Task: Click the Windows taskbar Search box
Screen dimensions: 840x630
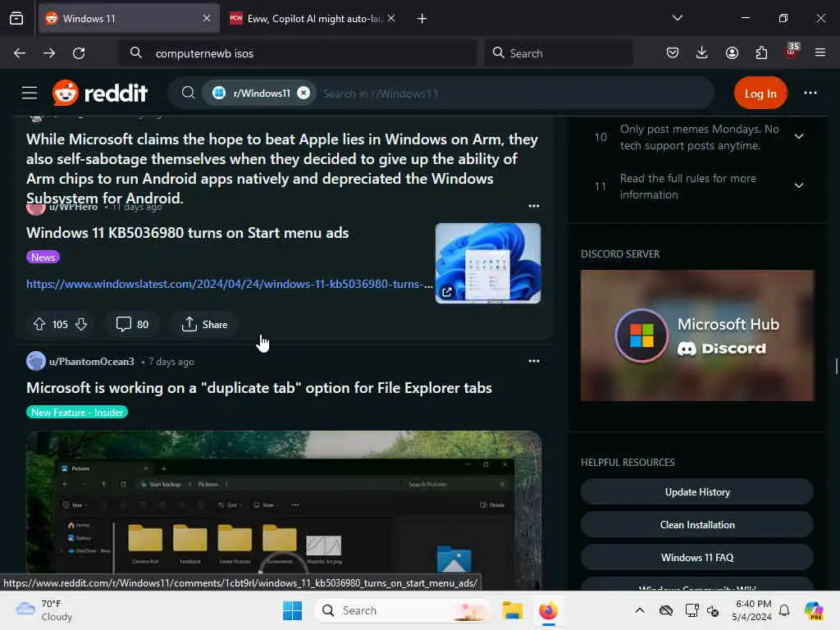Action: coord(404,610)
